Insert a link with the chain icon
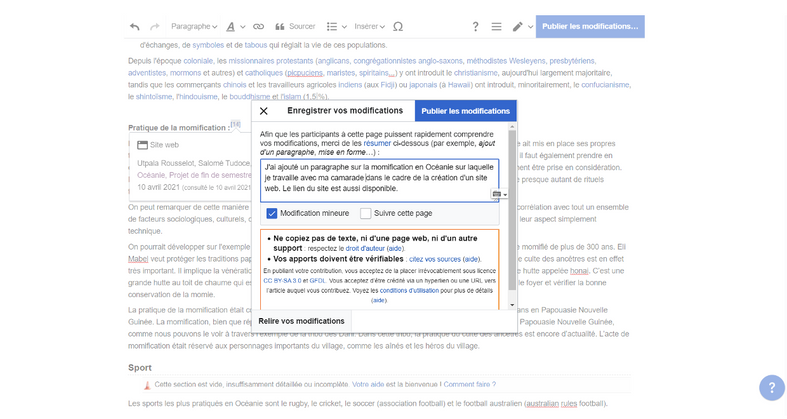Image resolution: width=787 pixels, height=419 pixels. pyautogui.click(x=258, y=27)
